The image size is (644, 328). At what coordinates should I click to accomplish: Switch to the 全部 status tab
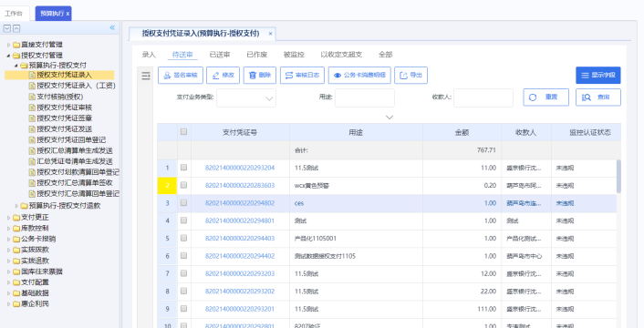pyautogui.click(x=386, y=55)
